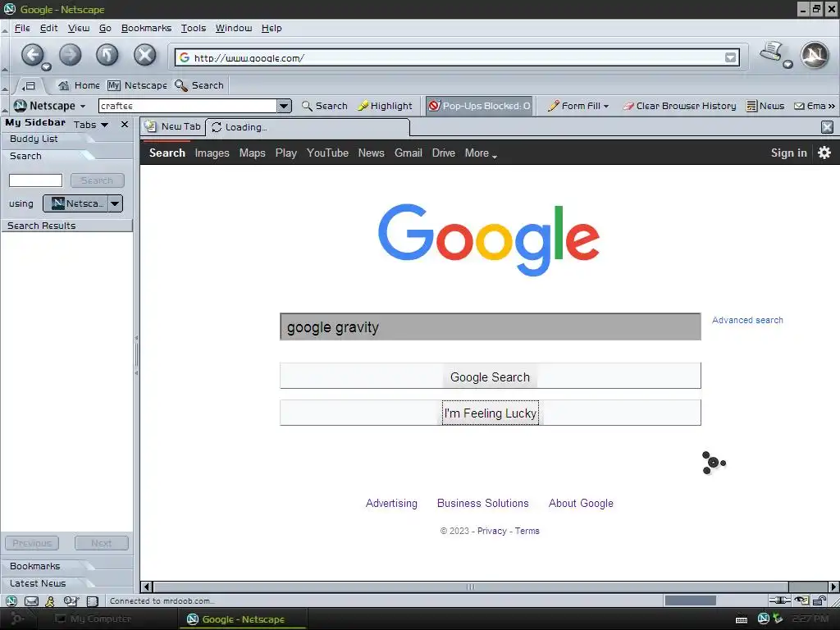Click the keyboard icon in system tray
Image resolution: width=840 pixels, height=630 pixels.
point(742,620)
